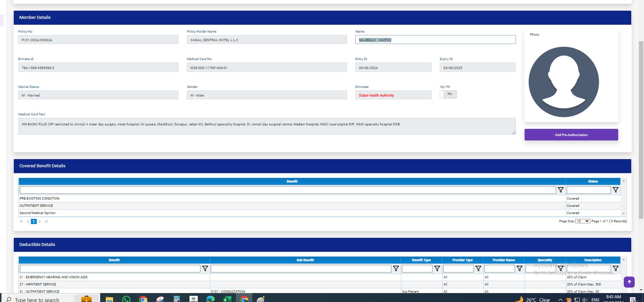Image resolution: width=644 pixels, height=302 pixels.
Task: Open Benefit Type filter icon
Action: pyautogui.click(x=437, y=268)
